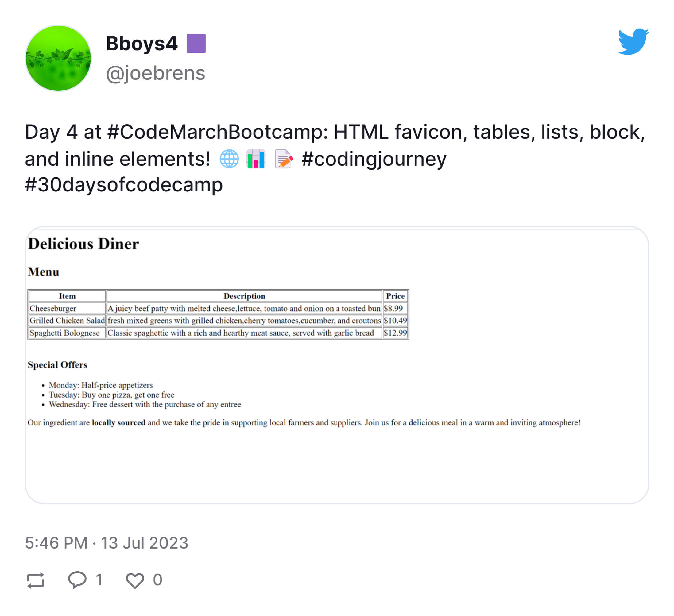
Task: Click the bar chart emoji
Action: 256,159
